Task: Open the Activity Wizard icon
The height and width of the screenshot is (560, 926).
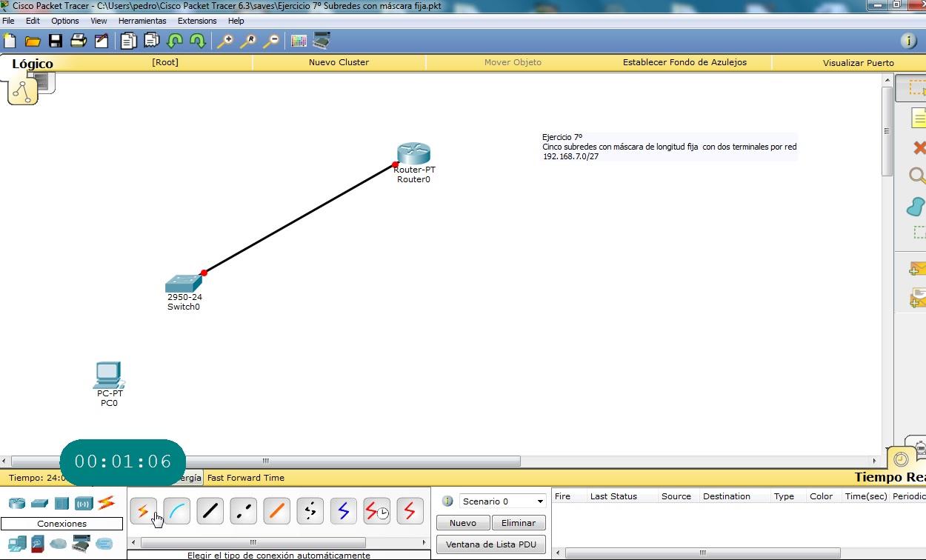Action: tap(101, 41)
